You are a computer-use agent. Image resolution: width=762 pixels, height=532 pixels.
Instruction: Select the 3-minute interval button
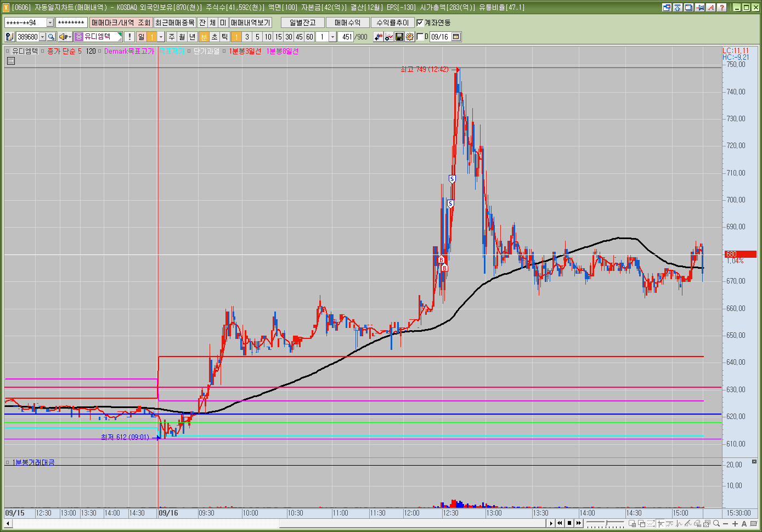(247, 37)
